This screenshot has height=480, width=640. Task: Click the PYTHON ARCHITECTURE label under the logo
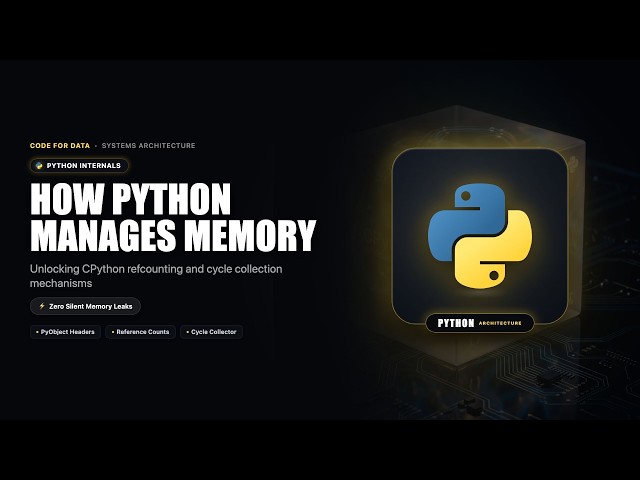480,323
